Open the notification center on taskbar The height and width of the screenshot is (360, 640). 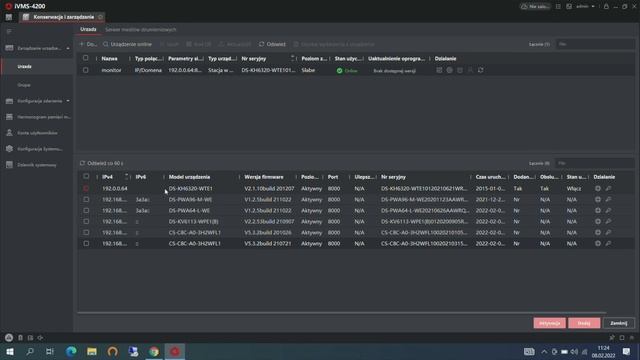point(627,351)
